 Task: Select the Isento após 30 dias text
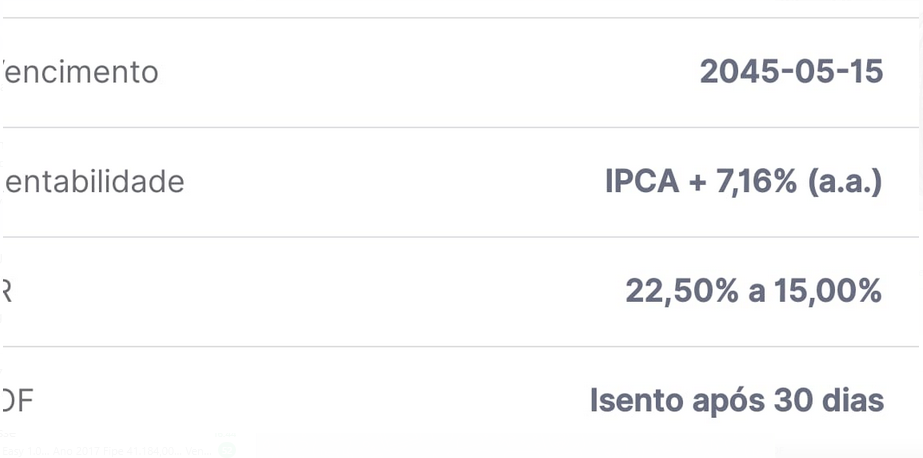click(737, 401)
